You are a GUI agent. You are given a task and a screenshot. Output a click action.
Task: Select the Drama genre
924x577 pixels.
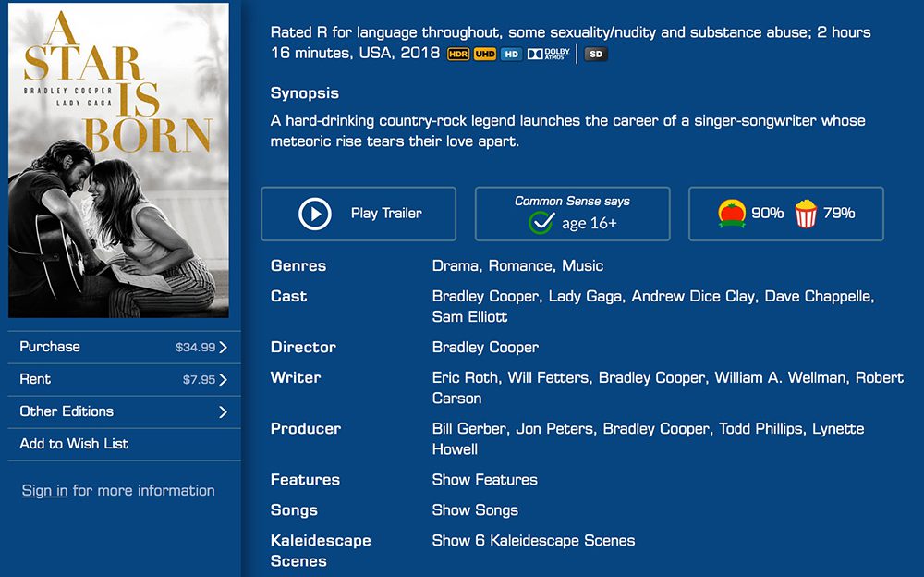pos(455,266)
